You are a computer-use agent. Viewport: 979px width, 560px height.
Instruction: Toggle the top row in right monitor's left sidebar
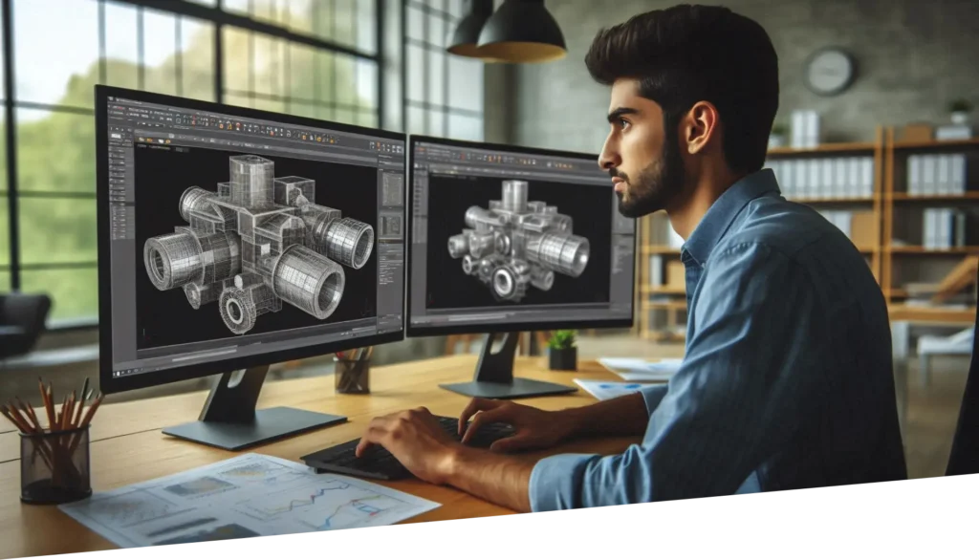419,179
